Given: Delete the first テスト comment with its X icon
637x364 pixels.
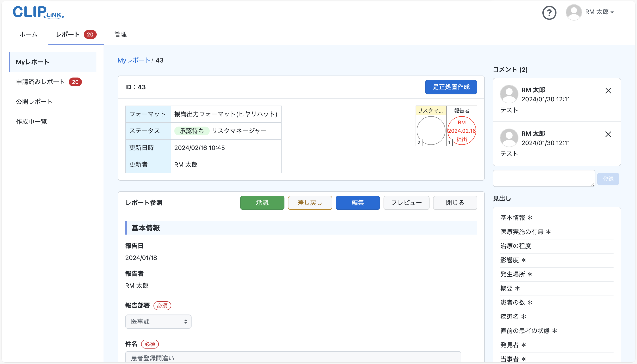Looking at the screenshot, I should point(608,91).
